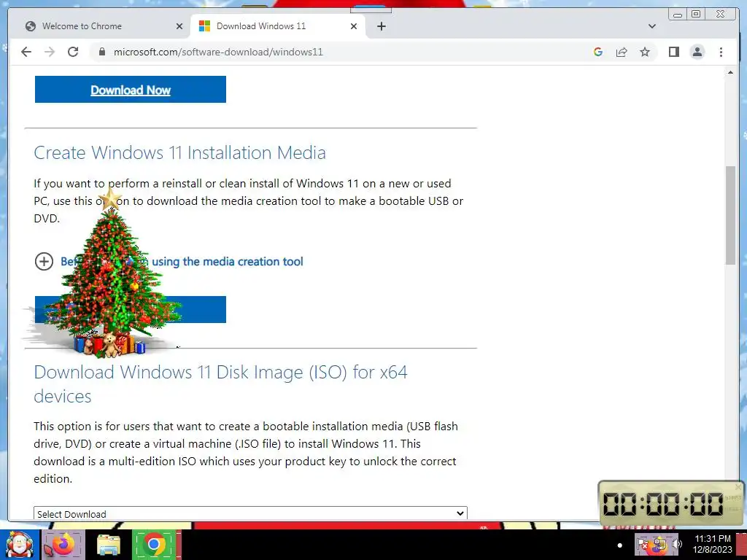Click the blue button under media creation tool

(130, 309)
